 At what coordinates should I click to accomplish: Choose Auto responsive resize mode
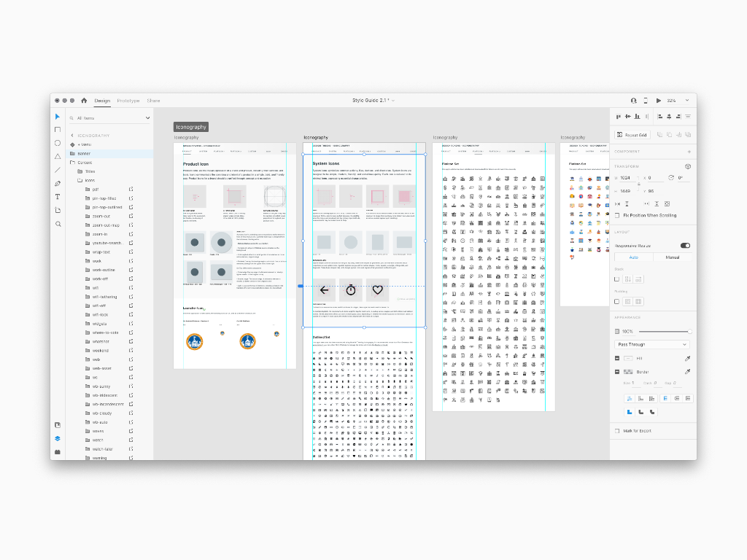point(634,257)
